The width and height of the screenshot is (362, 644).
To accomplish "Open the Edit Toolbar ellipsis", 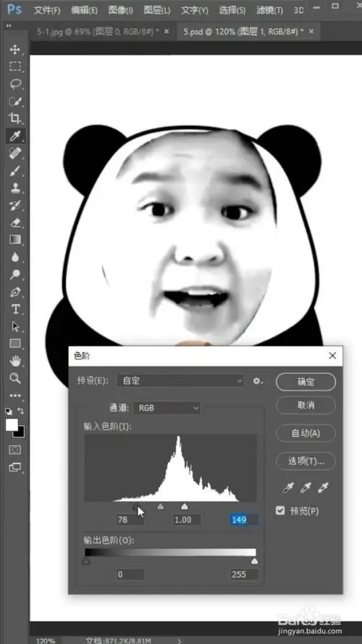I will (x=14, y=396).
